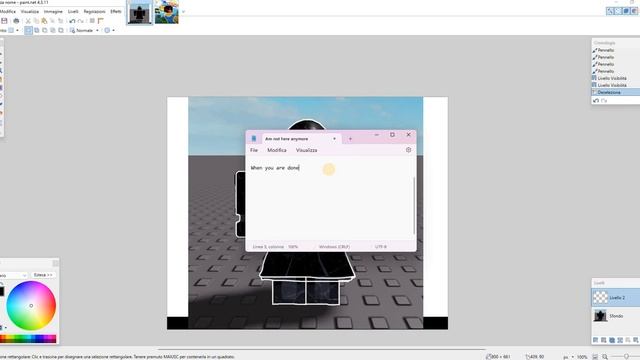640x360 pixels.
Task: Toggle the pixel grid display
Action: pyautogui.click(x=92, y=21)
